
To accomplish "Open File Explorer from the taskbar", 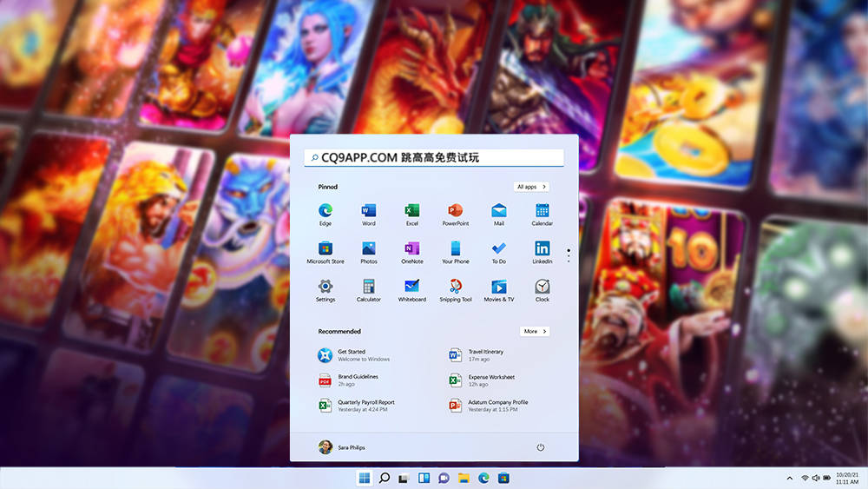I will click(464, 479).
